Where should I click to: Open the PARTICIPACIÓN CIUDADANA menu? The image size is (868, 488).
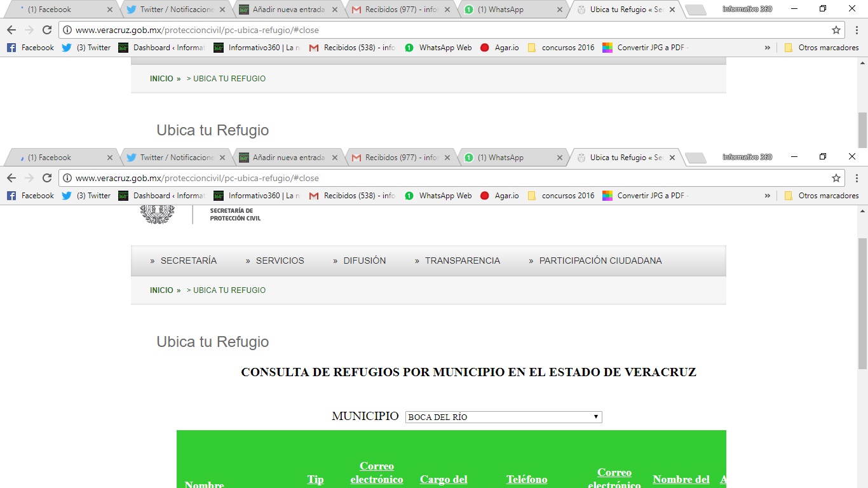(x=600, y=261)
